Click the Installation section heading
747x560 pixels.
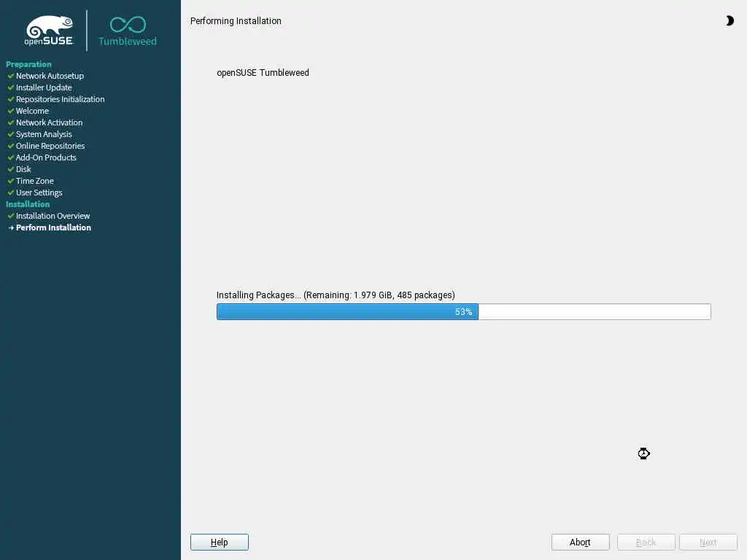tap(28, 204)
